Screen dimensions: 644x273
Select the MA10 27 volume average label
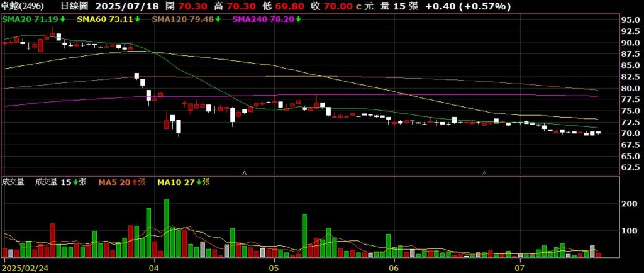[176, 182]
